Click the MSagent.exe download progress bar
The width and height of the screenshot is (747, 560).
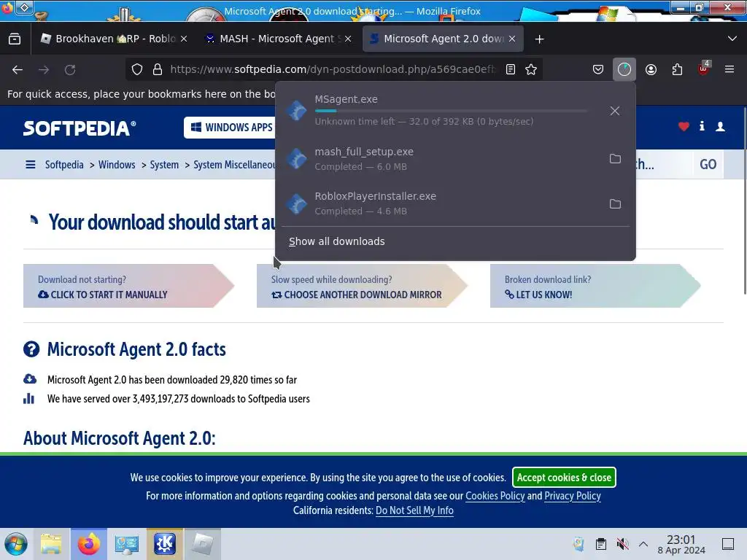(x=451, y=111)
